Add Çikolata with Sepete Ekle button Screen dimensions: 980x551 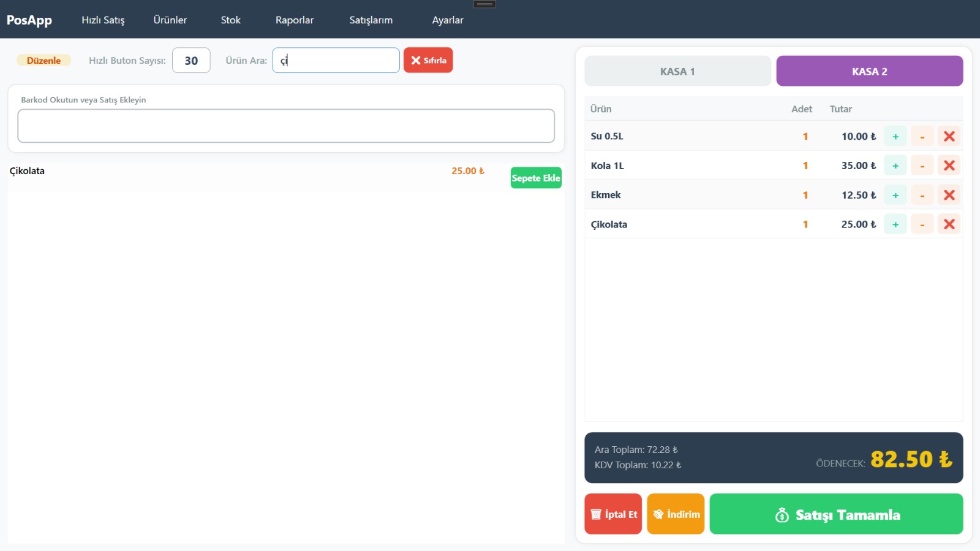pos(536,178)
